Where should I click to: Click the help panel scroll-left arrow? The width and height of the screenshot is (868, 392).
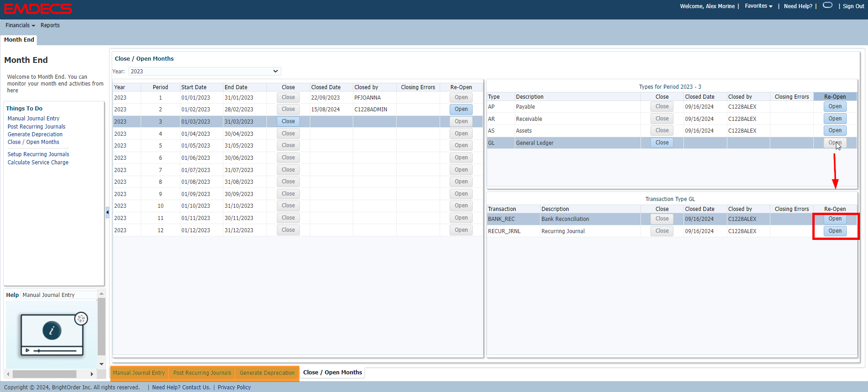(x=8, y=374)
